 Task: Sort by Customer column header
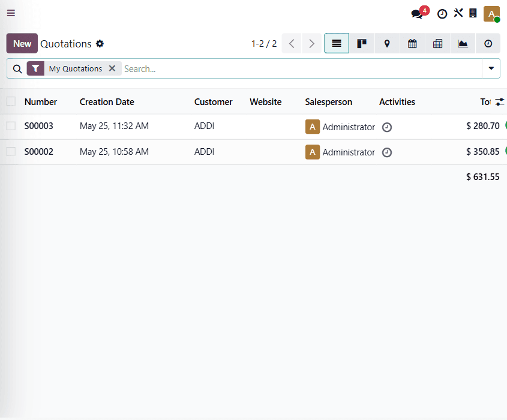coord(214,102)
